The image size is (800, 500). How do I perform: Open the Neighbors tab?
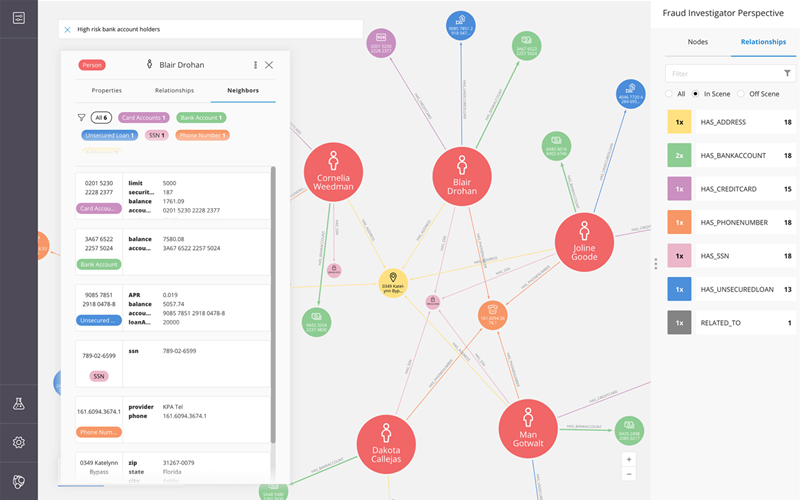point(243,90)
